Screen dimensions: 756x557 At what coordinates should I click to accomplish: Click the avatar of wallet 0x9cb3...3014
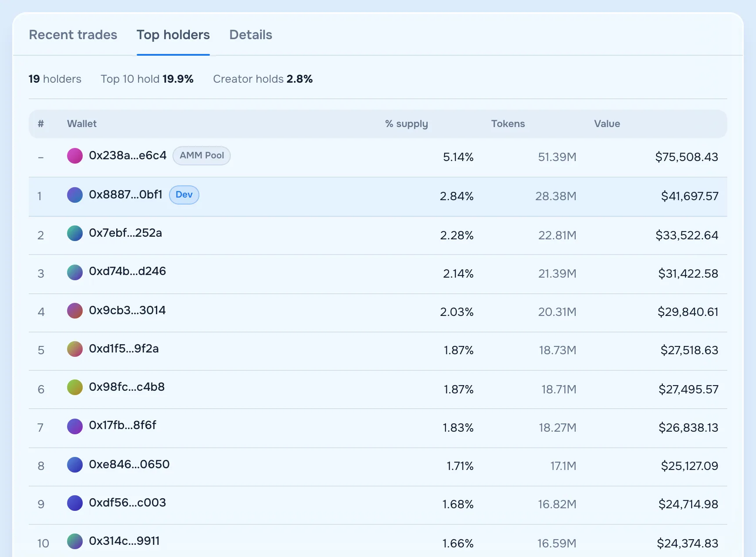(75, 311)
